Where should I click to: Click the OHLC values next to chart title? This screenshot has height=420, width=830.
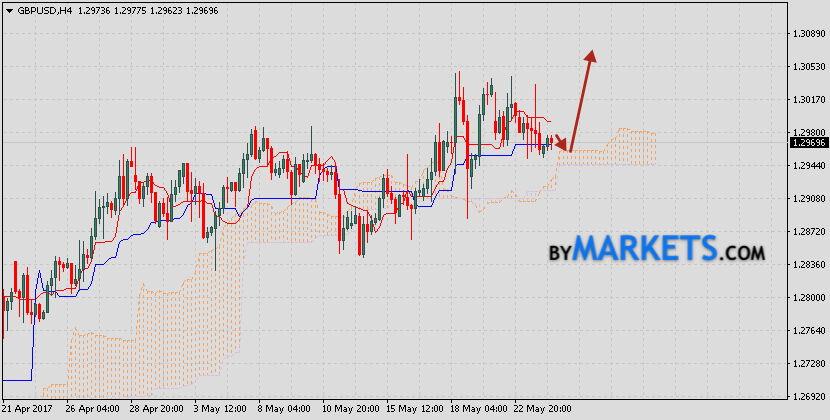[x=146, y=10]
